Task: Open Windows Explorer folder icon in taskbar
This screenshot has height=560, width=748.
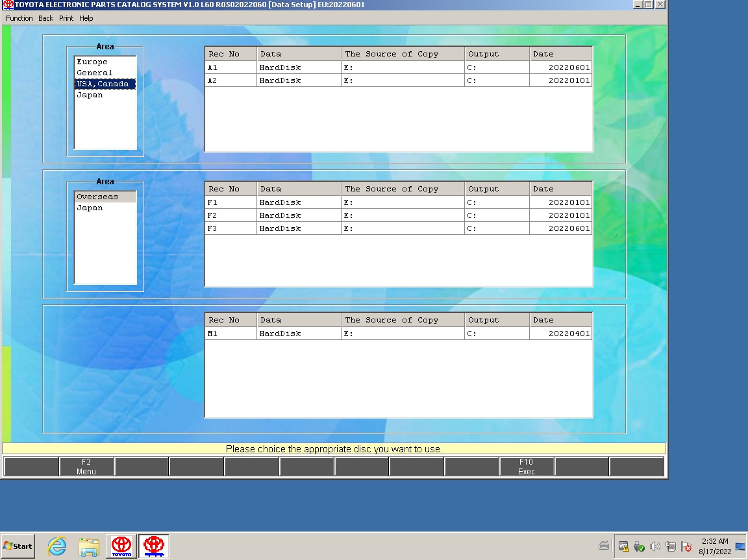Action: (x=89, y=546)
